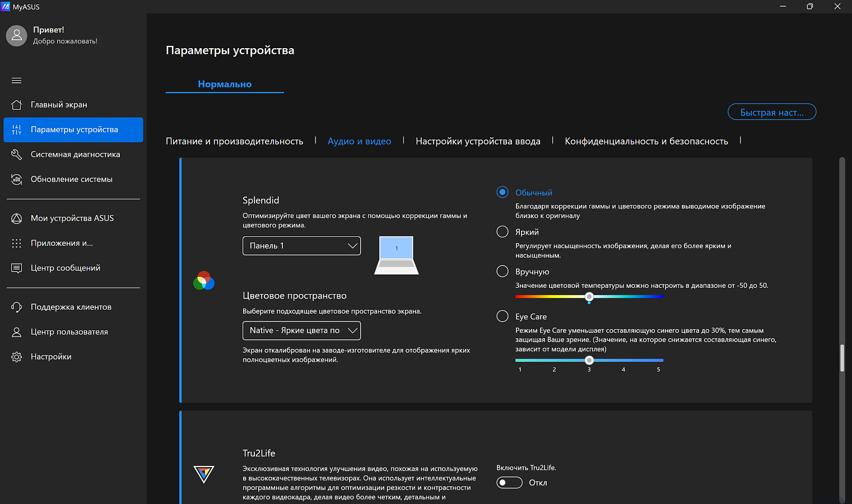Open the Native color space dropdown
The height and width of the screenshot is (504, 852).
tap(301, 330)
